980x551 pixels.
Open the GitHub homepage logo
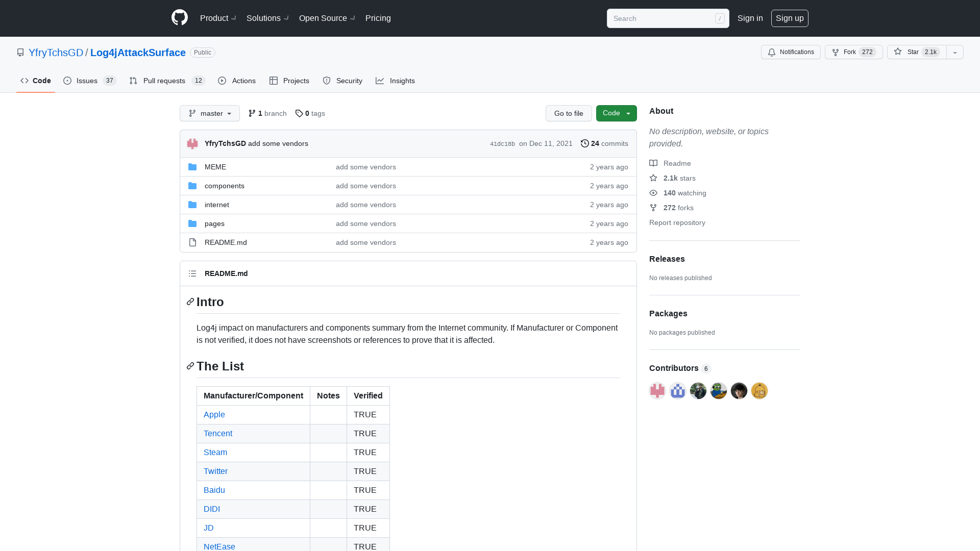coord(180,18)
